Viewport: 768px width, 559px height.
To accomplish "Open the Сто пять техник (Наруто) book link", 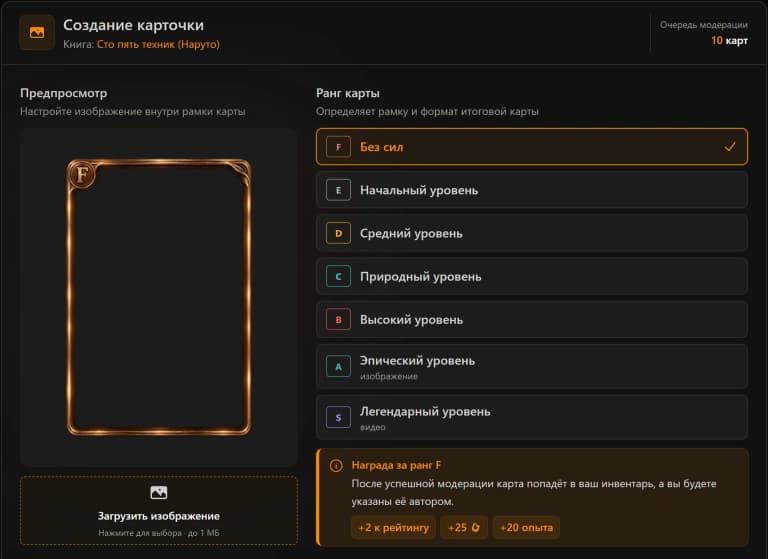I will point(158,44).
